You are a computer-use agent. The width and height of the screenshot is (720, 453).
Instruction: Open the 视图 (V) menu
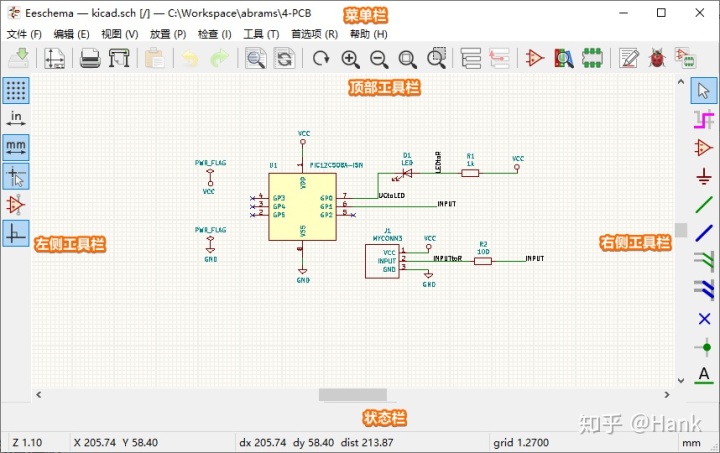120,34
